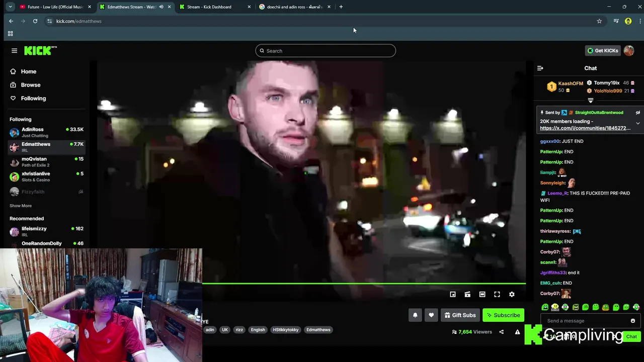Viewport: 644px width, 362px height.
Task: Open the emoji picker in chat input
Action: 633,321
